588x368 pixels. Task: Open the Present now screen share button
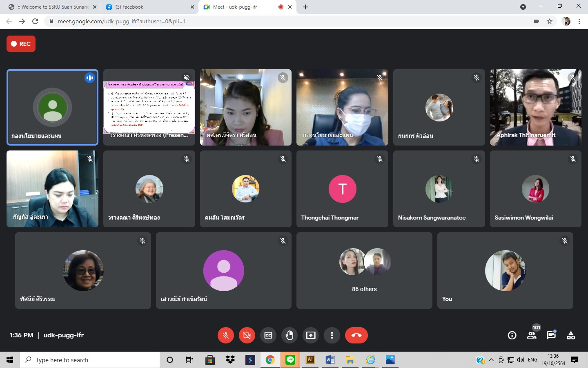311,335
